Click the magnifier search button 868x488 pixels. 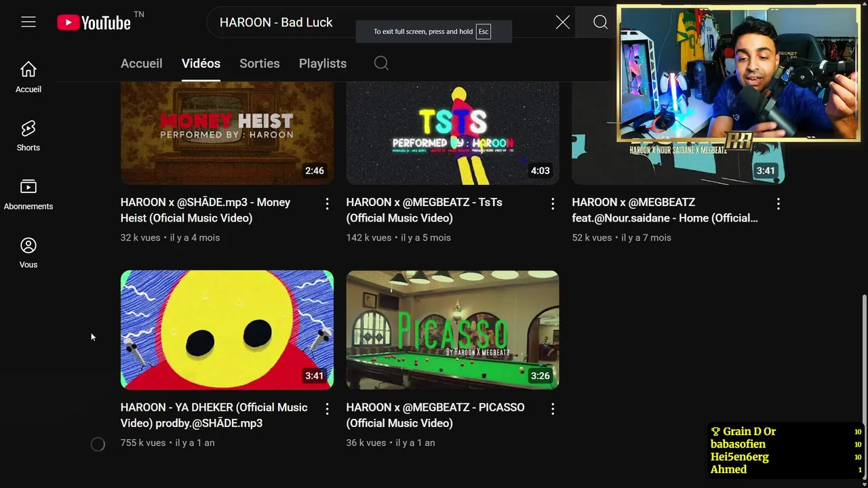pyautogui.click(x=600, y=22)
